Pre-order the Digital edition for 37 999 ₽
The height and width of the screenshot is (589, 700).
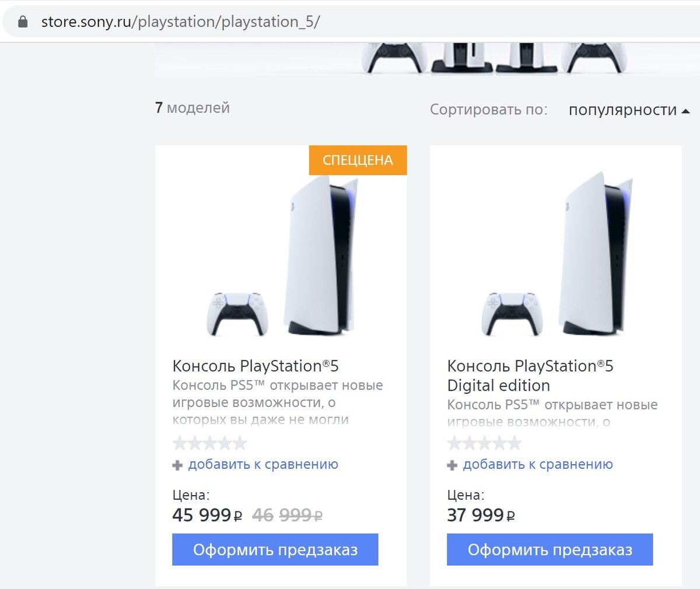[549, 549]
